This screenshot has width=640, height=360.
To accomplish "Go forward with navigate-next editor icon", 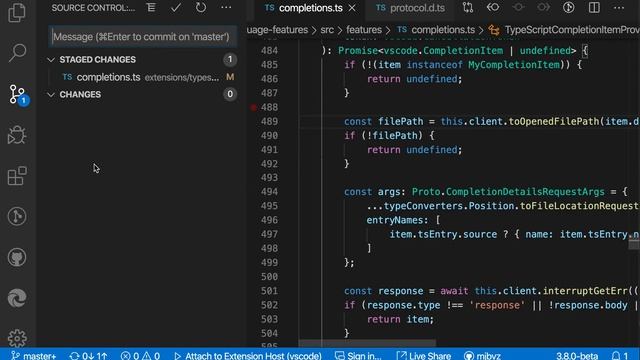I will pyautogui.click(x=544, y=7).
